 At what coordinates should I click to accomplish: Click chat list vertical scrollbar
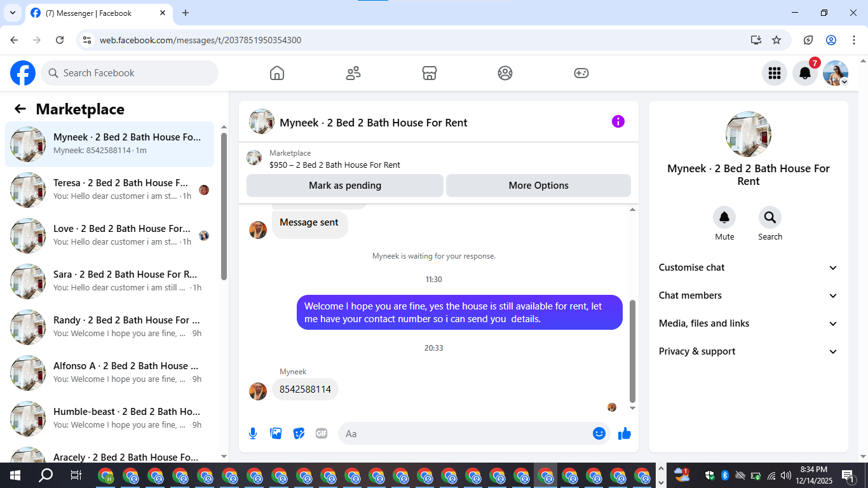(224, 207)
